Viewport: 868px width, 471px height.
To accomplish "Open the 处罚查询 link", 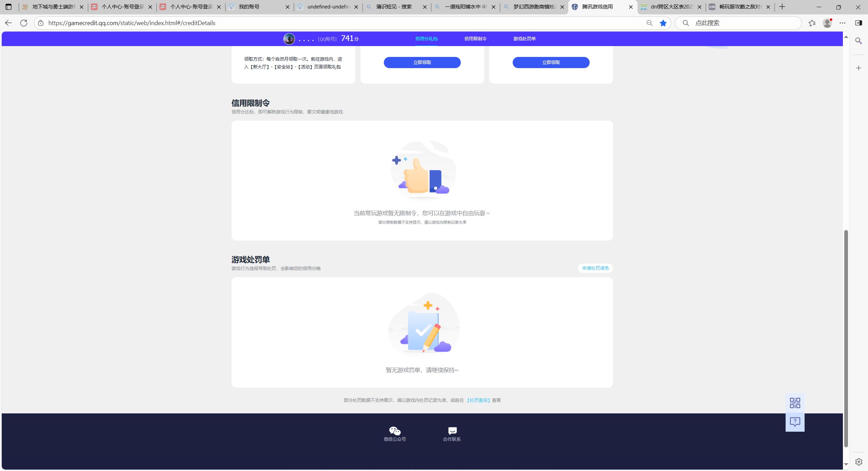I will 478,400.
